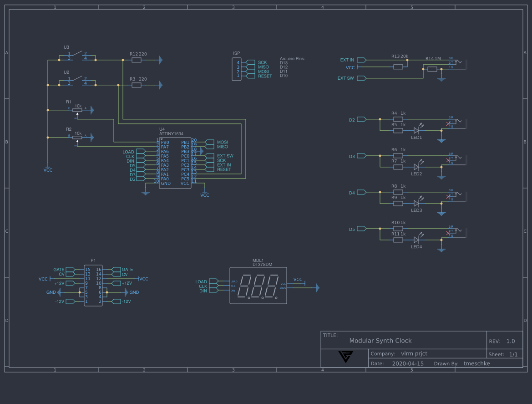Select the LED4 diode symbol
The height and width of the screenshot is (404, 532).
tap(416, 240)
